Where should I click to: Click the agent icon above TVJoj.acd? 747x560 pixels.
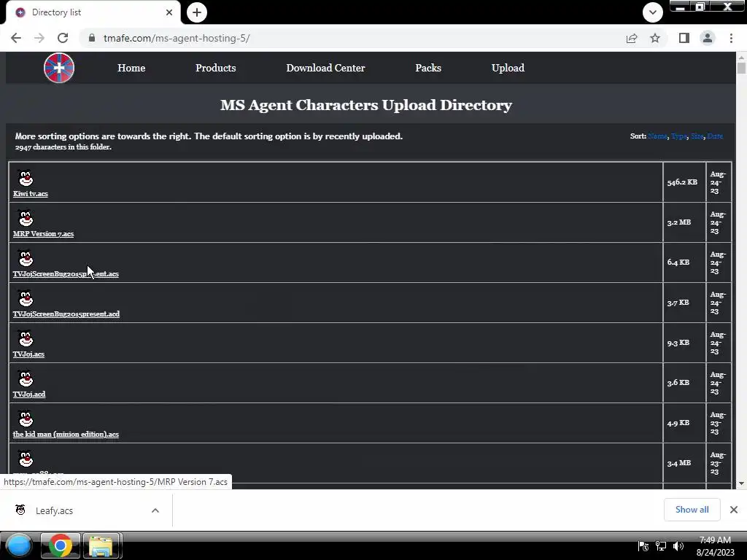26,378
